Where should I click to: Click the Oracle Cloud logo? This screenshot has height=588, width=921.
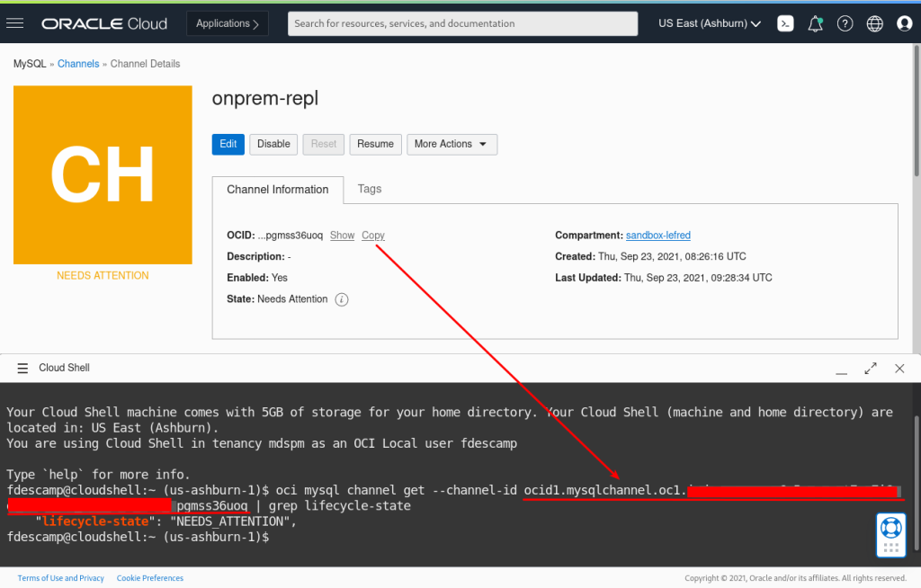[x=104, y=23]
